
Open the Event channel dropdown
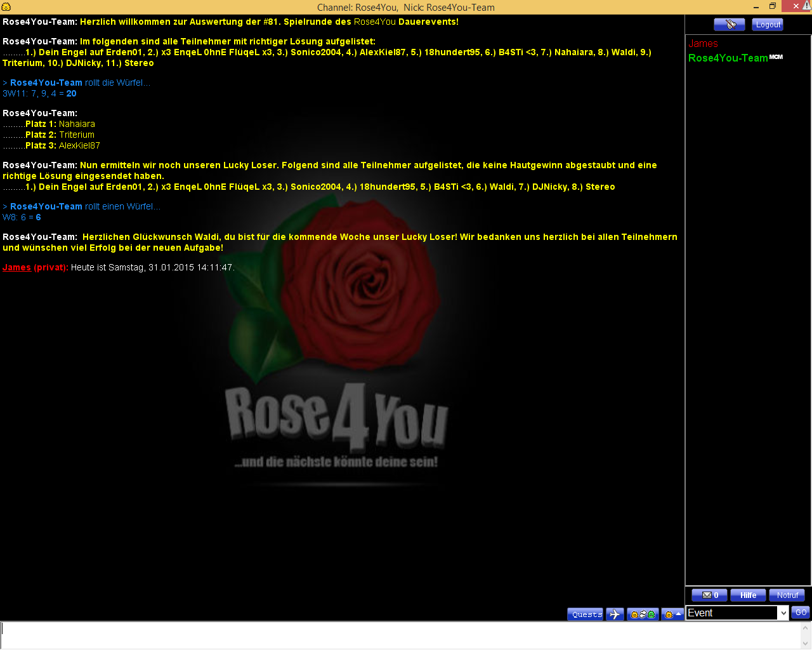(x=783, y=613)
